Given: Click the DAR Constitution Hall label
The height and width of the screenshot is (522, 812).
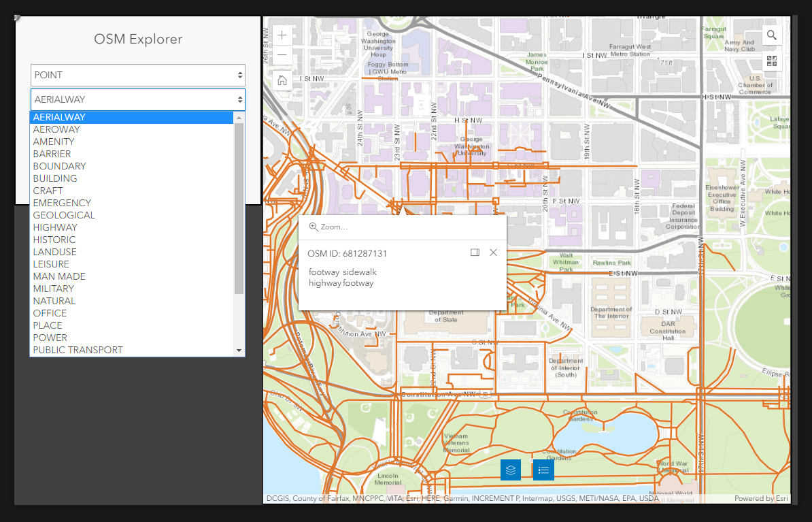Looking at the screenshot, I should coord(668,331).
